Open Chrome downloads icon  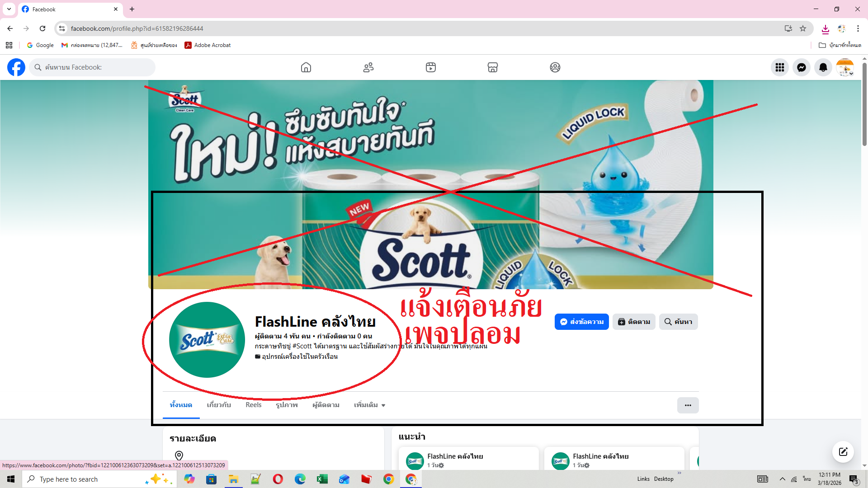pos(825,28)
